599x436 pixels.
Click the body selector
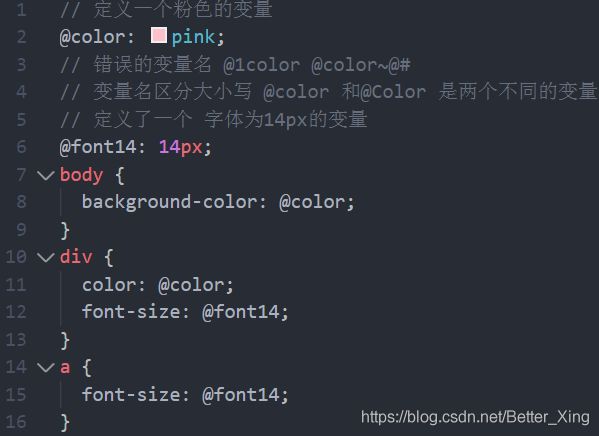coord(81,176)
